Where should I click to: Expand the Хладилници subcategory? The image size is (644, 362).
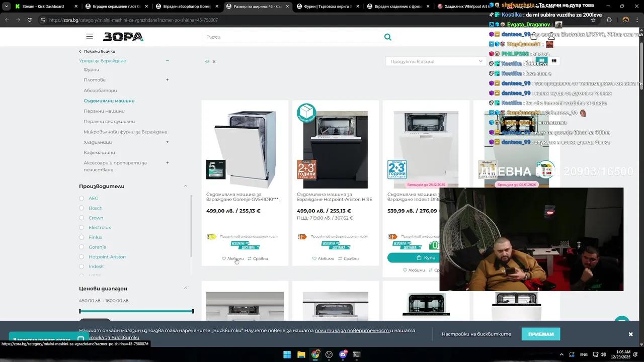pyautogui.click(x=168, y=142)
